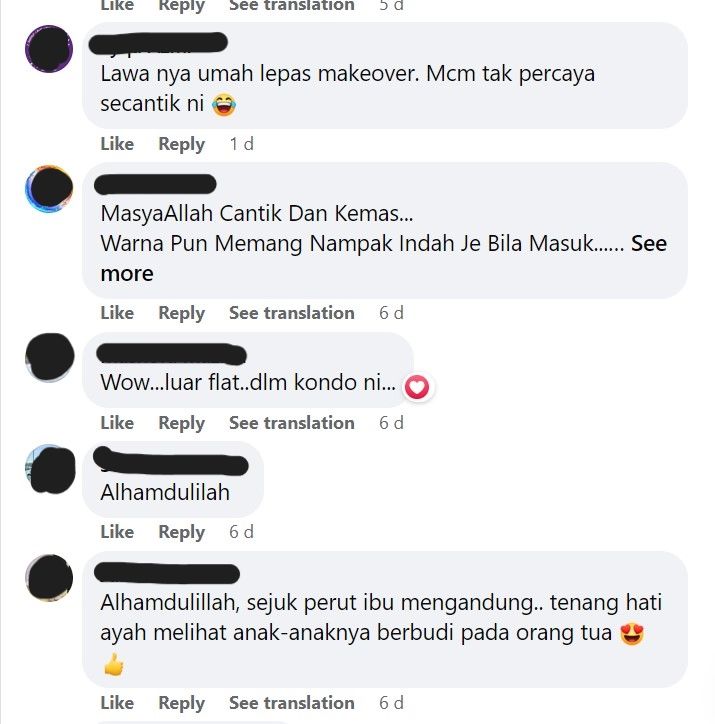The image size is (715, 724).
Task: Open the avatar beside the short "Alhamdulilah" comment
Action: [x=50, y=468]
